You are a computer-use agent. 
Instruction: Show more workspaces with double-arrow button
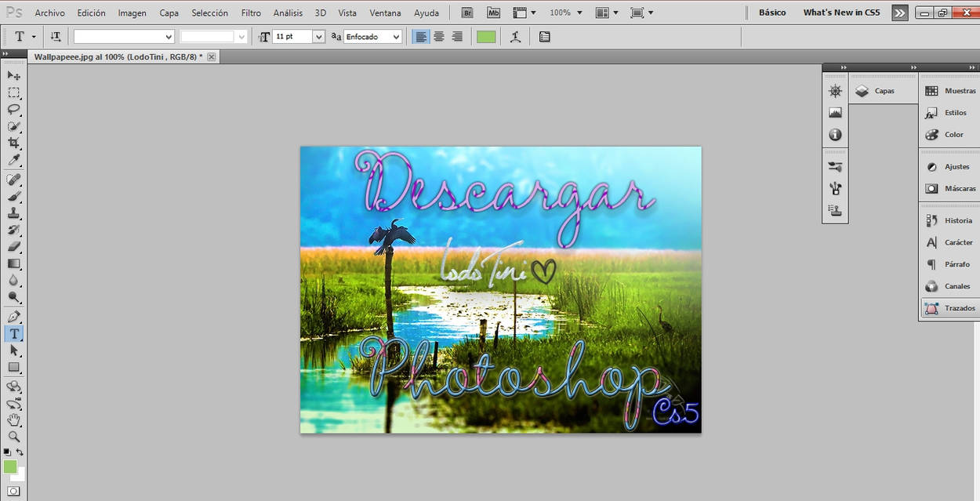pos(900,13)
